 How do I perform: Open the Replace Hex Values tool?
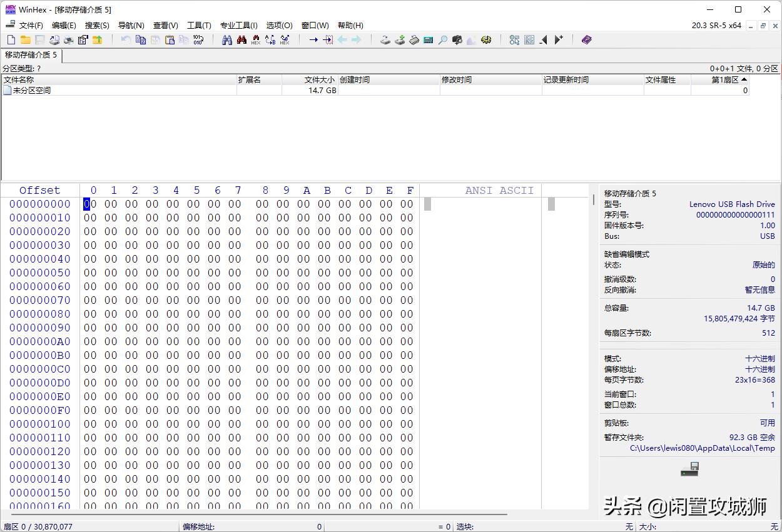pos(285,39)
